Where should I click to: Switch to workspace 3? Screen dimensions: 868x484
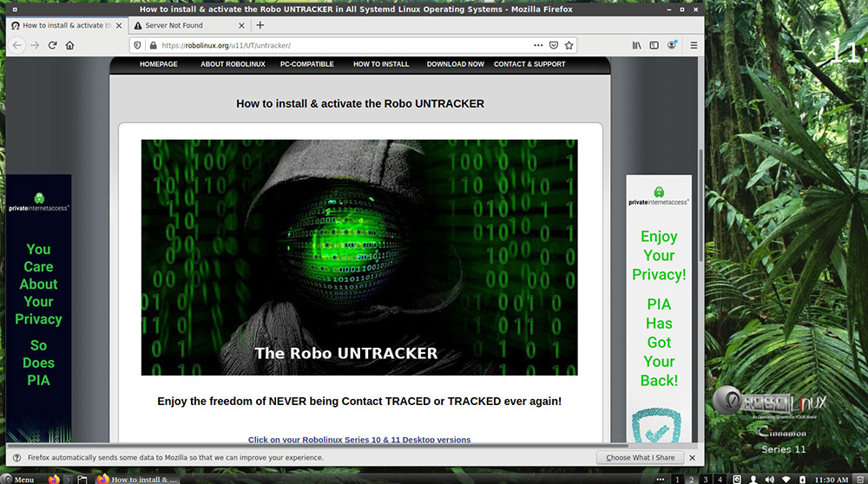tap(706, 479)
